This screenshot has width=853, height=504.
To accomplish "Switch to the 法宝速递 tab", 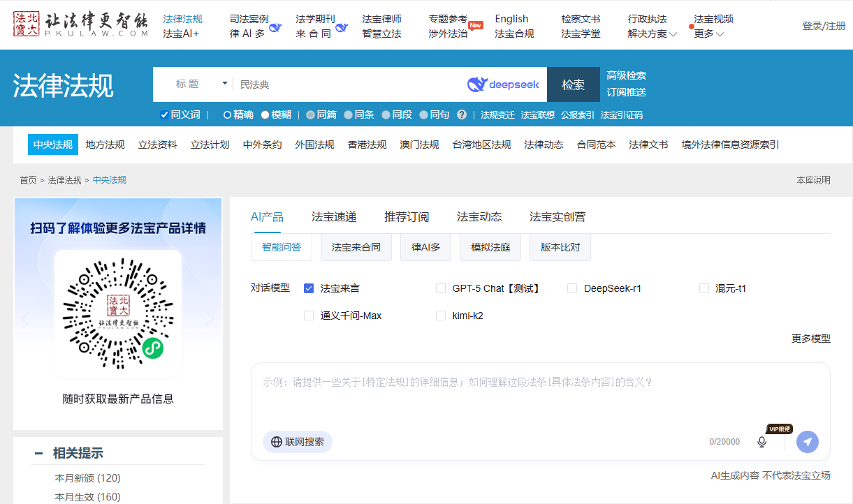I will 334,216.
